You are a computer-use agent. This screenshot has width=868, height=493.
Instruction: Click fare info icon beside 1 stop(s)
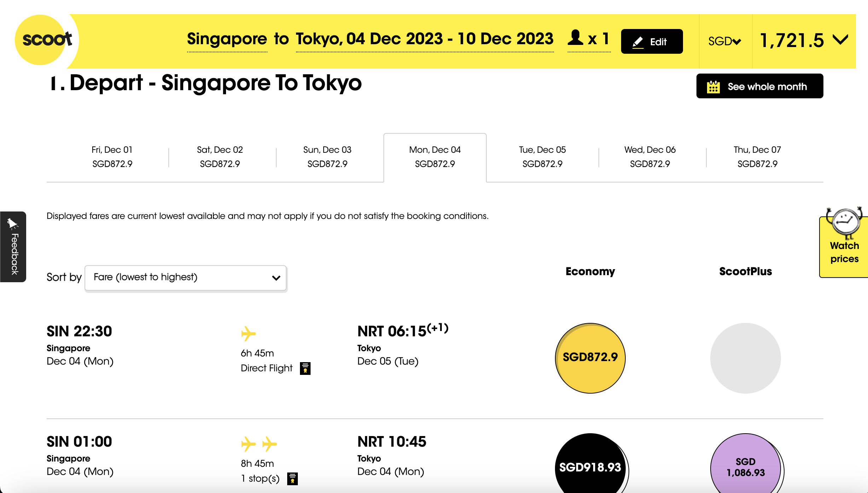pyautogui.click(x=292, y=478)
